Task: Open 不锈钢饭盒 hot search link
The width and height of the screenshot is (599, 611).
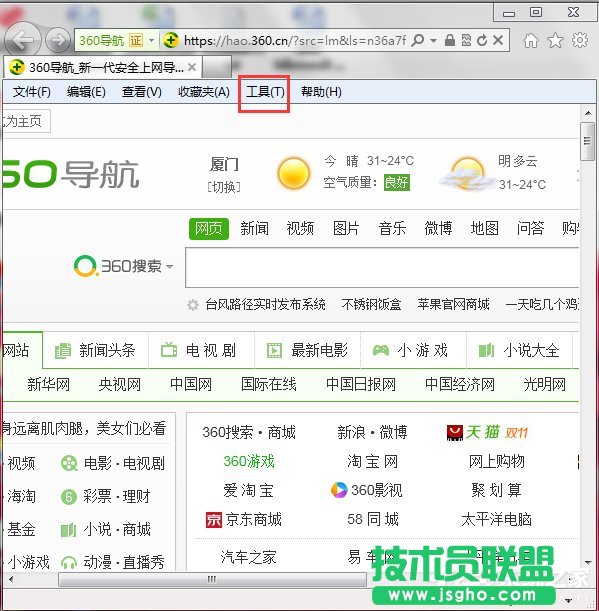Action: 371,304
